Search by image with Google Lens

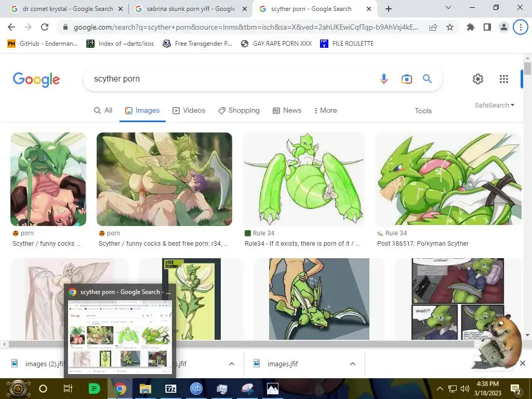pos(406,79)
